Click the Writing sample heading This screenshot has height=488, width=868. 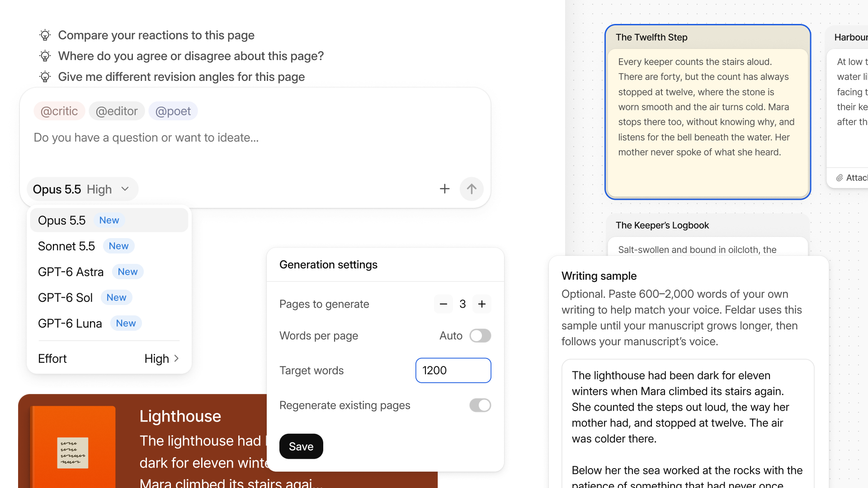click(x=599, y=276)
